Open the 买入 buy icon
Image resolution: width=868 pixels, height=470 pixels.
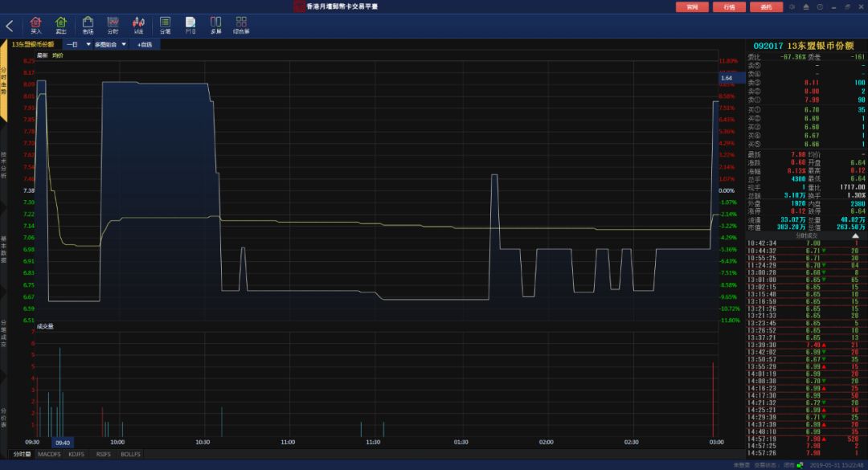(36, 25)
